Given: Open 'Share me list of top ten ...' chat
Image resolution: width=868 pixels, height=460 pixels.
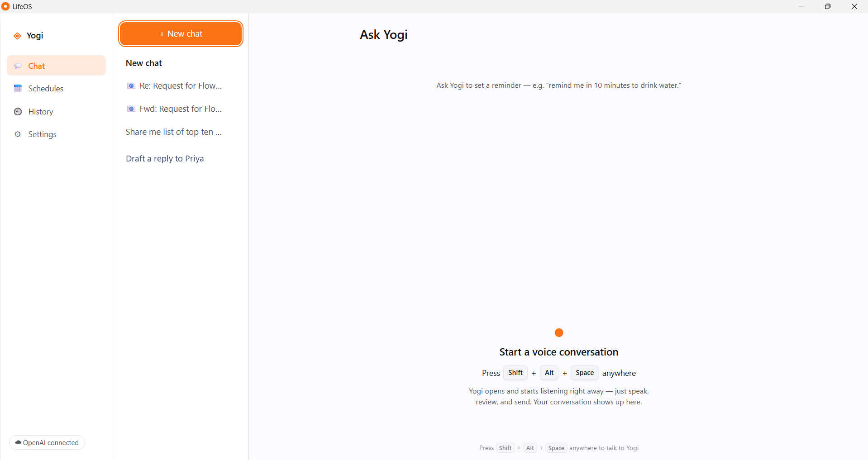Looking at the screenshot, I should point(181,132).
